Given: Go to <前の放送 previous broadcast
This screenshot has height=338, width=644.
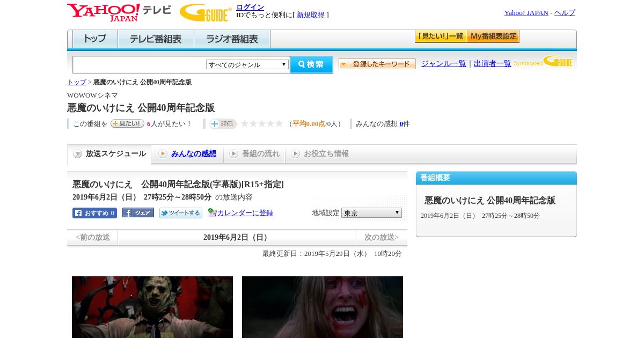Looking at the screenshot, I should 93,237.
